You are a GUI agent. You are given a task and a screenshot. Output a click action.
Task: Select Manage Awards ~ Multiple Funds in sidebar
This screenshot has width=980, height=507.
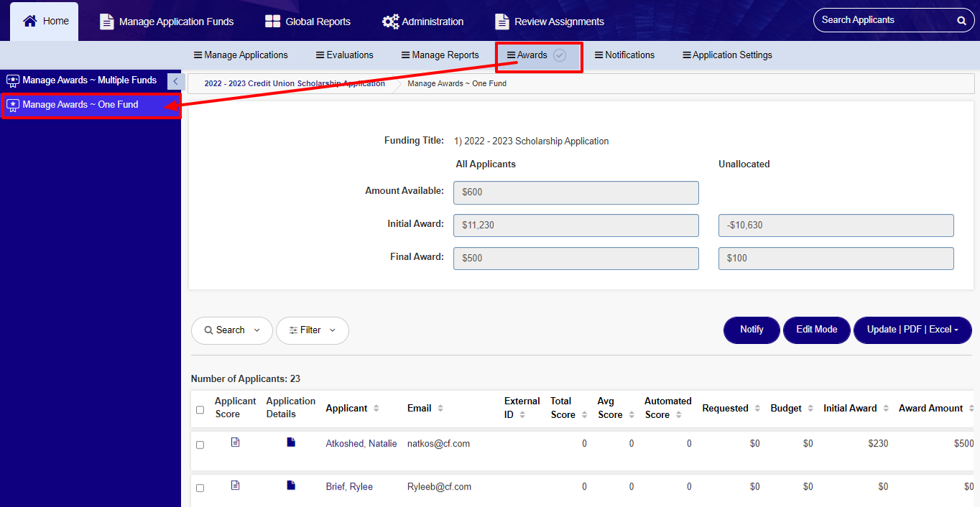point(83,80)
